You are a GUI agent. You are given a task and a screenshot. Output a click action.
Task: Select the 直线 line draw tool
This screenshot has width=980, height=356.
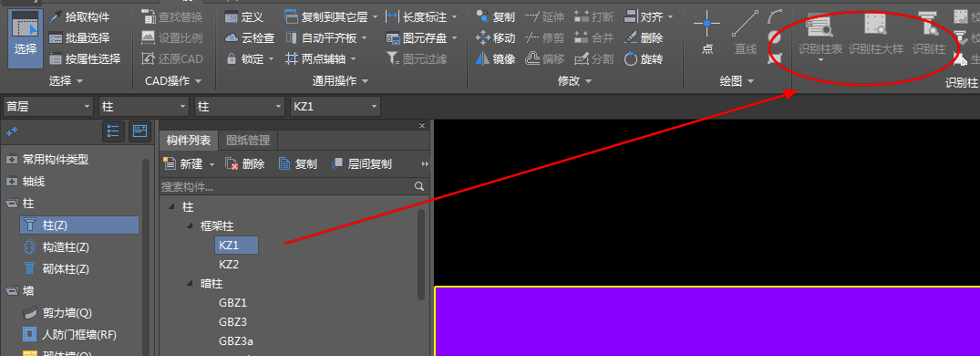tap(745, 33)
